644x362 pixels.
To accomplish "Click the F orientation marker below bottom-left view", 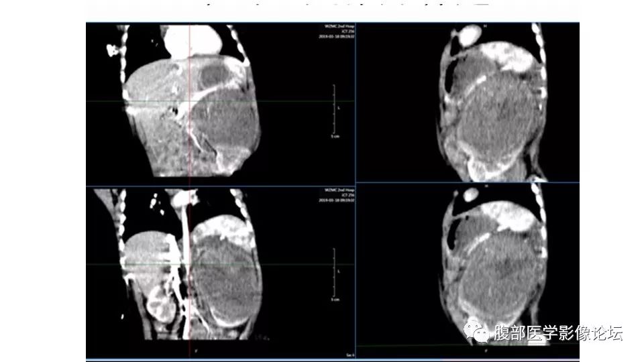I will (x=195, y=351).
